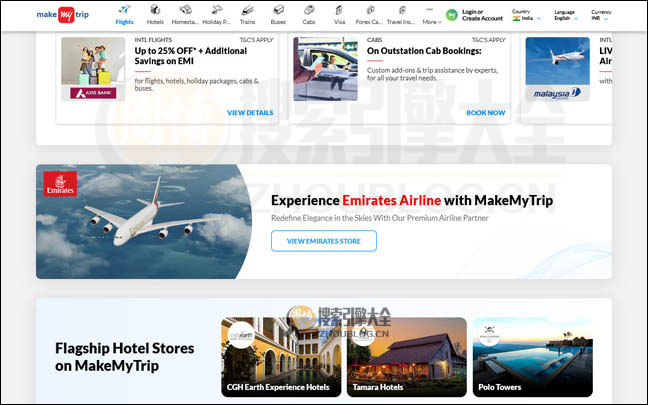The height and width of the screenshot is (405, 648).
Task: Click the Malaysia Airlines plane image
Action: 557,61
